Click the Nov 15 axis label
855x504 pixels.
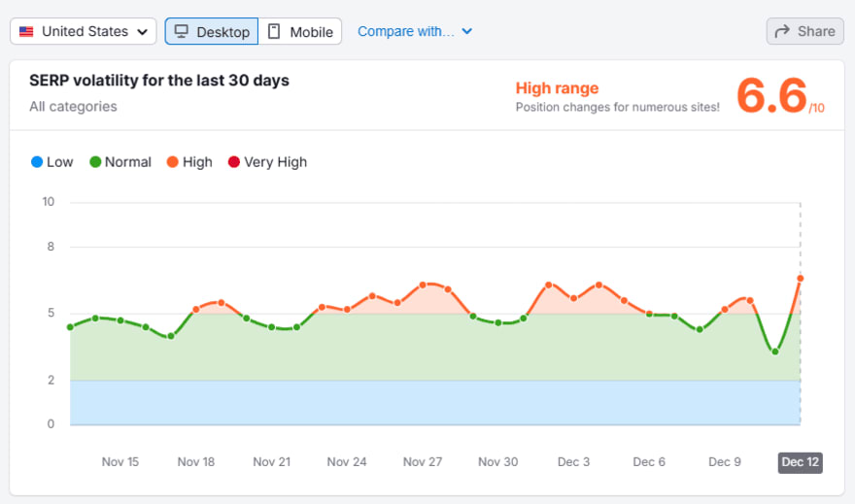click(120, 462)
